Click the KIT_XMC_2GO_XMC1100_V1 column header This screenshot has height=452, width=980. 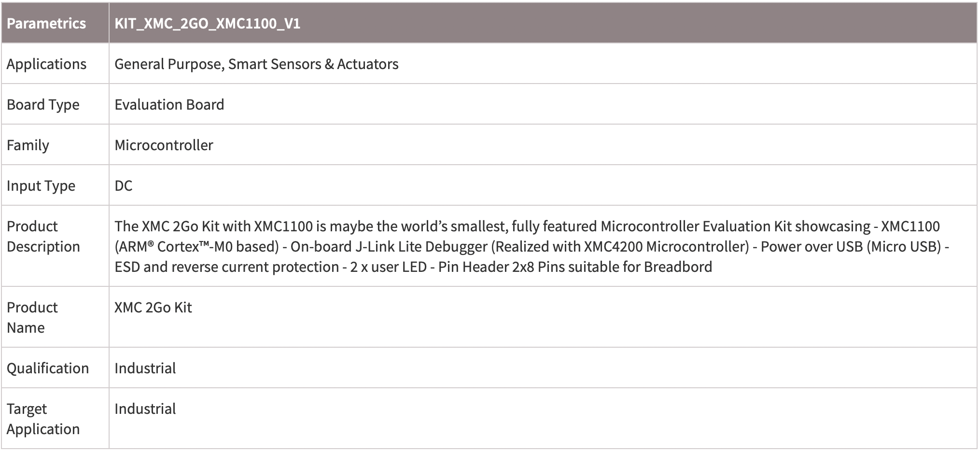[208, 23]
